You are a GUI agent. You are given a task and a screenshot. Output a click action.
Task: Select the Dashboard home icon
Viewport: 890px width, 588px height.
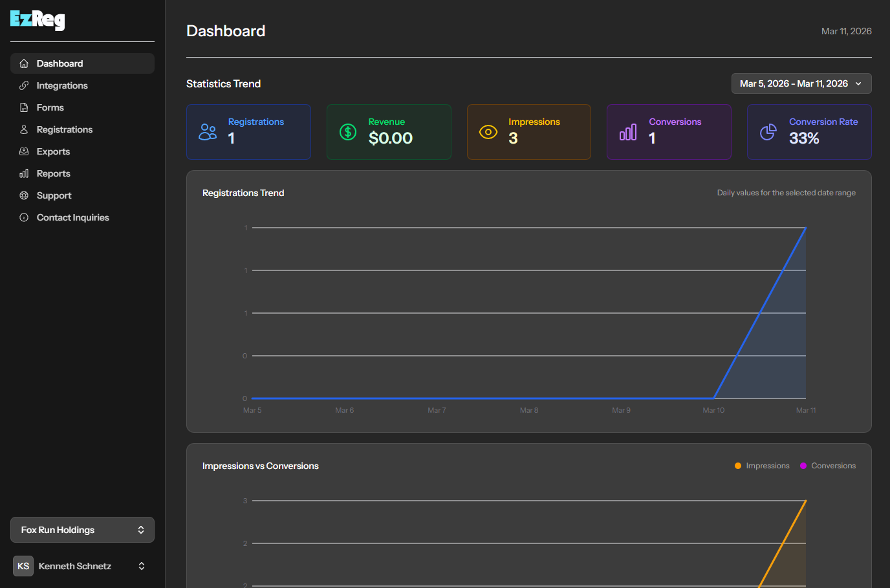tap(24, 63)
